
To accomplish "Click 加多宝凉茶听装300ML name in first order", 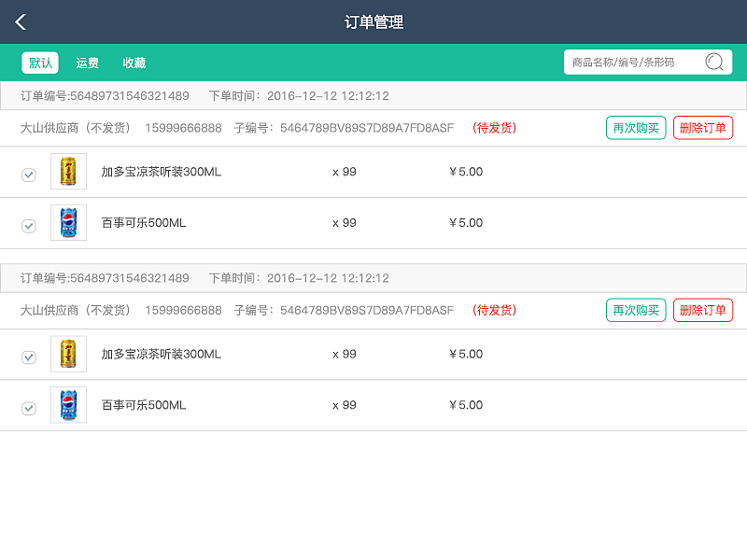I will coord(161,172).
